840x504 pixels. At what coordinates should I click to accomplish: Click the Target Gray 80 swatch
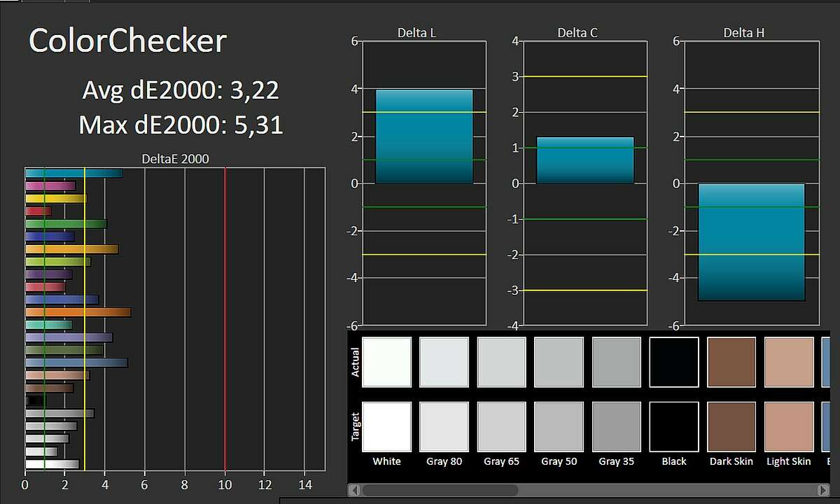click(444, 426)
